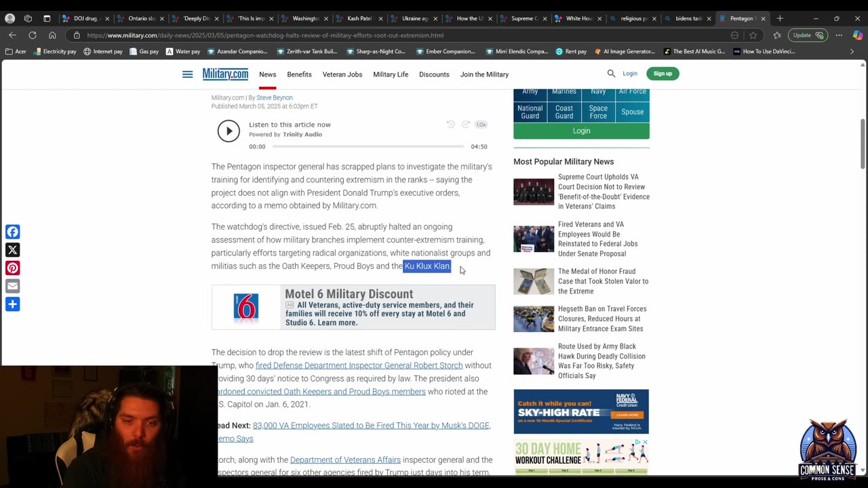This screenshot has height=488, width=868.
Task: Click the audio progress bar
Action: tap(368, 146)
